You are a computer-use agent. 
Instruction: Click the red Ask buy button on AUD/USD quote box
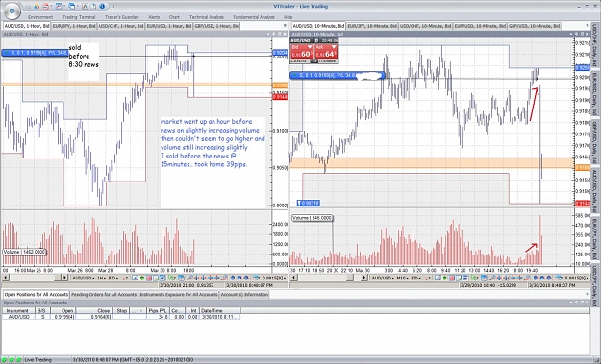[x=326, y=52]
